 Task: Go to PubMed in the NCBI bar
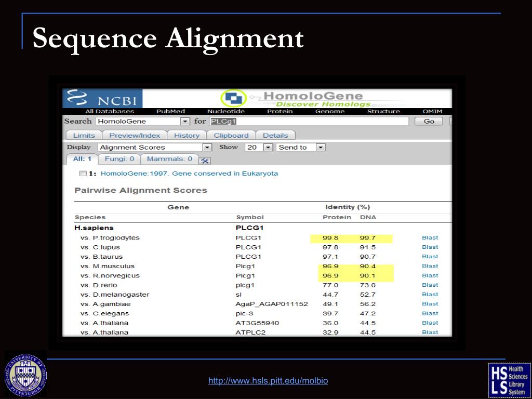pyautogui.click(x=170, y=111)
